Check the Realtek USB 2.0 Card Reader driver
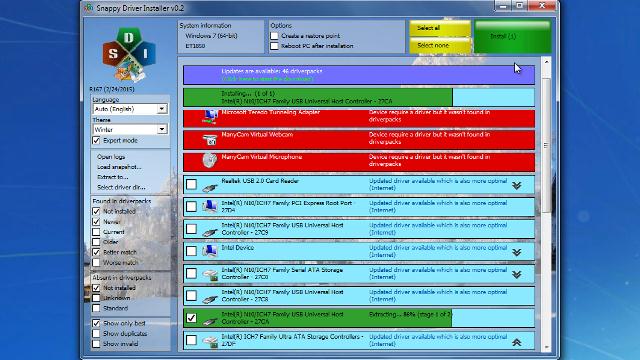 [x=191, y=184]
